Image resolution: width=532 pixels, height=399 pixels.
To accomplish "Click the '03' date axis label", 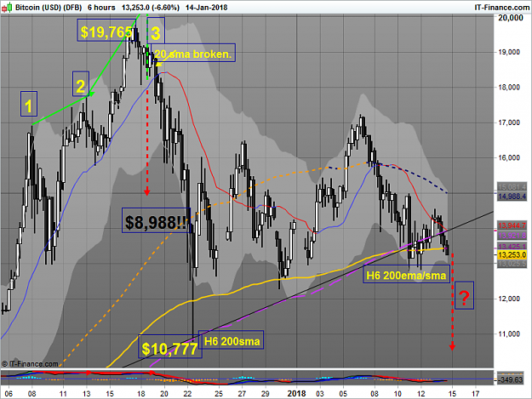I will tap(319, 394).
